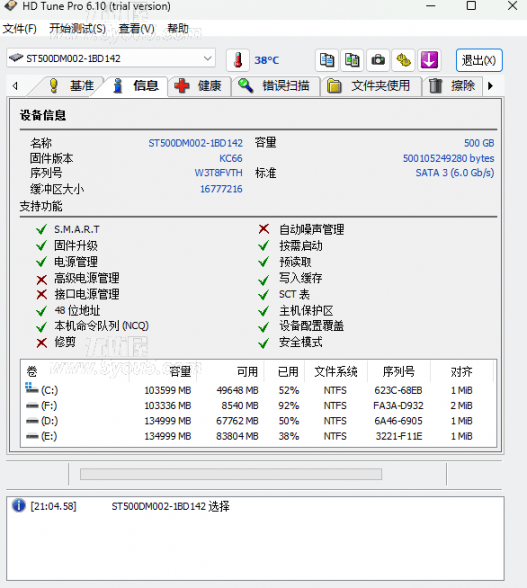Click the info icon in the log row
This screenshot has height=588, width=527.
pyautogui.click(x=18, y=506)
